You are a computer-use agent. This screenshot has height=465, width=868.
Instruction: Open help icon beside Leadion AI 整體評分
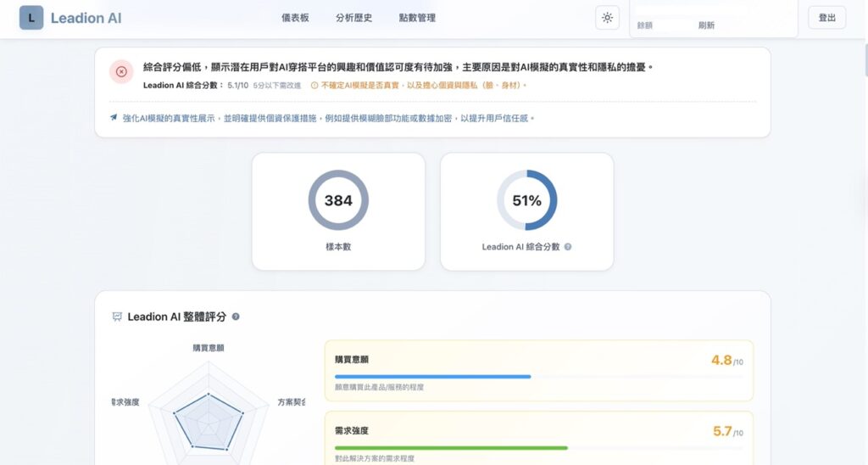coord(236,317)
